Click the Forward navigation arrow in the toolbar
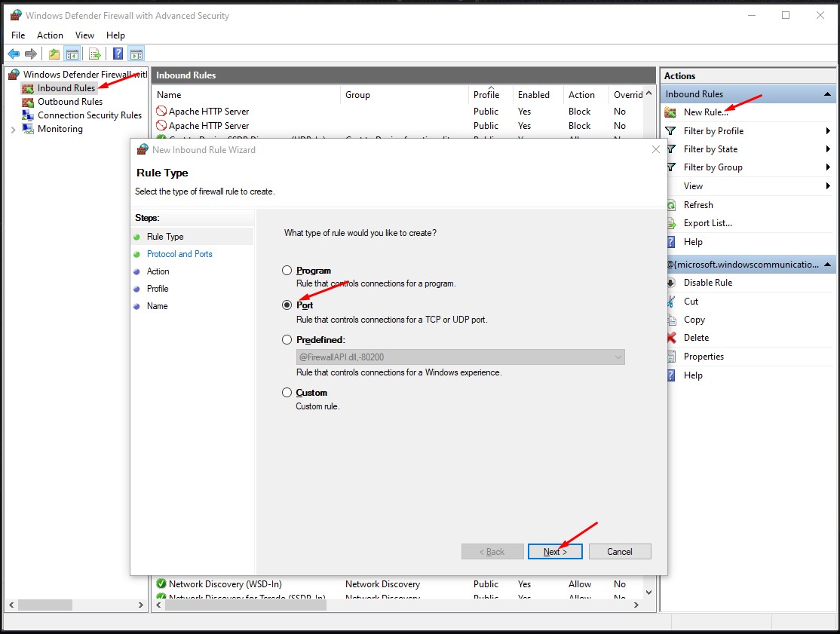The height and width of the screenshot is (634, 840). coord(30,54)
